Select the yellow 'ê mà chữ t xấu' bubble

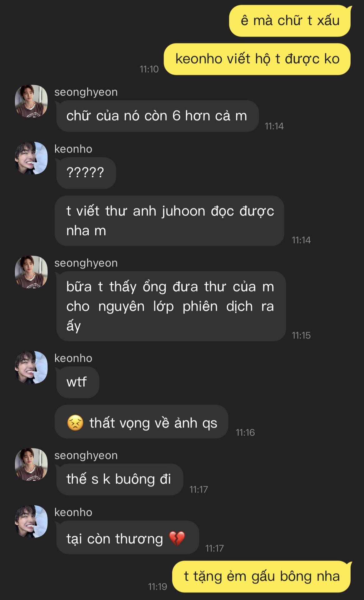290,21
